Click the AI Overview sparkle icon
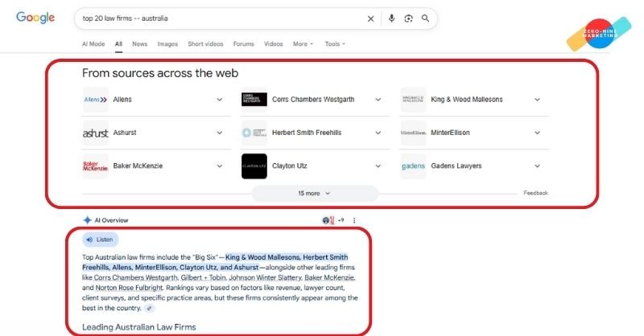 [x=87, y=220]
